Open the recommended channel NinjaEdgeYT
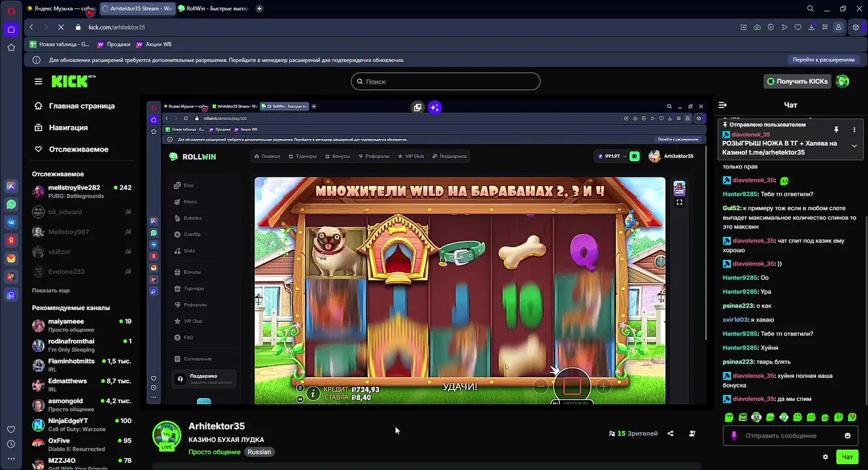The width and height of the screenshot is (868, 470). (x=82, y=424)
